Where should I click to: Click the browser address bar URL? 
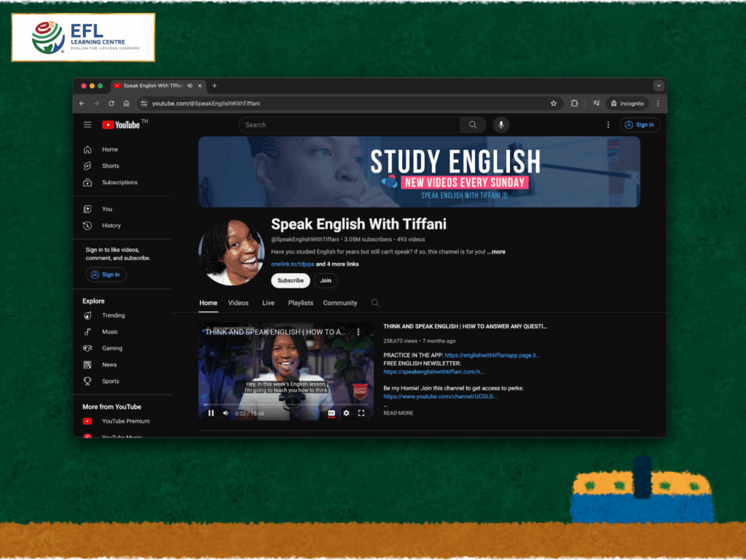coord(206,103)
